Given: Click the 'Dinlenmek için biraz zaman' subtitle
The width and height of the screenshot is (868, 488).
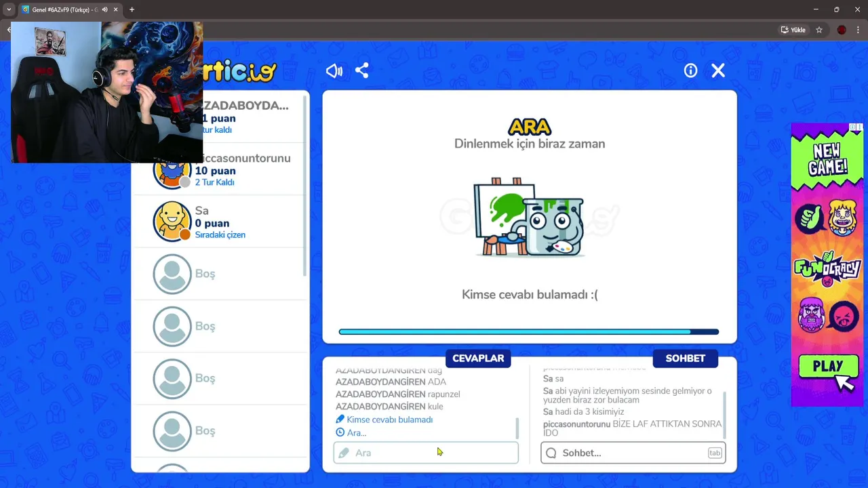Looking at the screenshot, I should point(530,144).
